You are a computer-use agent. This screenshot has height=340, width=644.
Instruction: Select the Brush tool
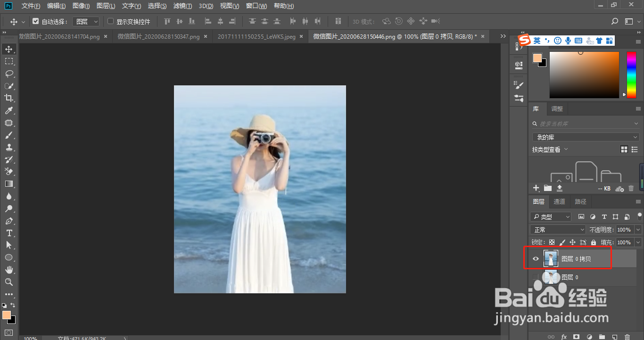click(x=9, y=135)
